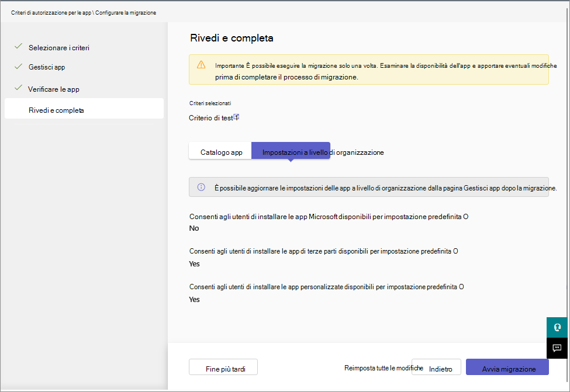Open Criteri di autorizzazione per le app breadcrumb
Viewport: 570px width, 392px height.
tap(51, 13)
